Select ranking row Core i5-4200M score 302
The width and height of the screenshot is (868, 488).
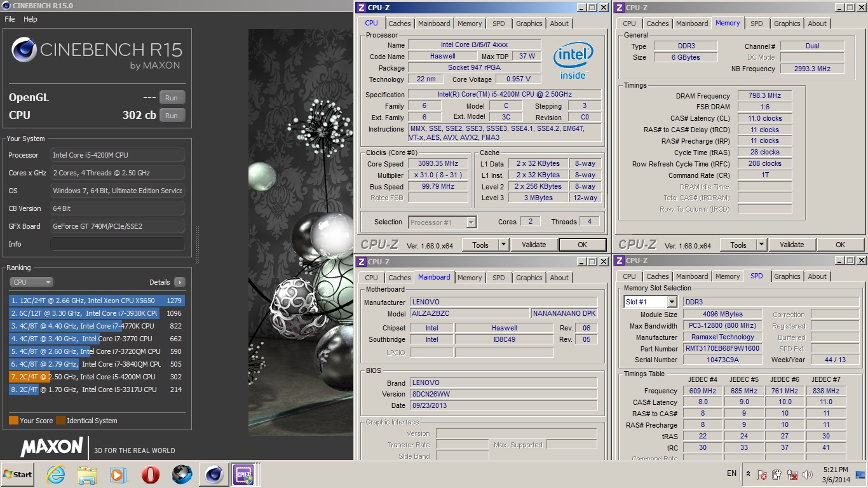pyautogui.click(x=97, y=377)
